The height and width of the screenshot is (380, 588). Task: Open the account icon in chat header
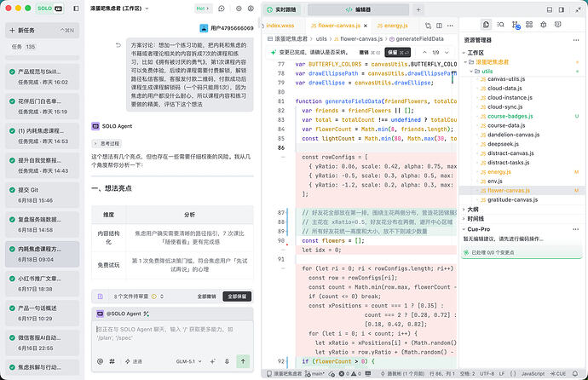(x=251, y=9)
